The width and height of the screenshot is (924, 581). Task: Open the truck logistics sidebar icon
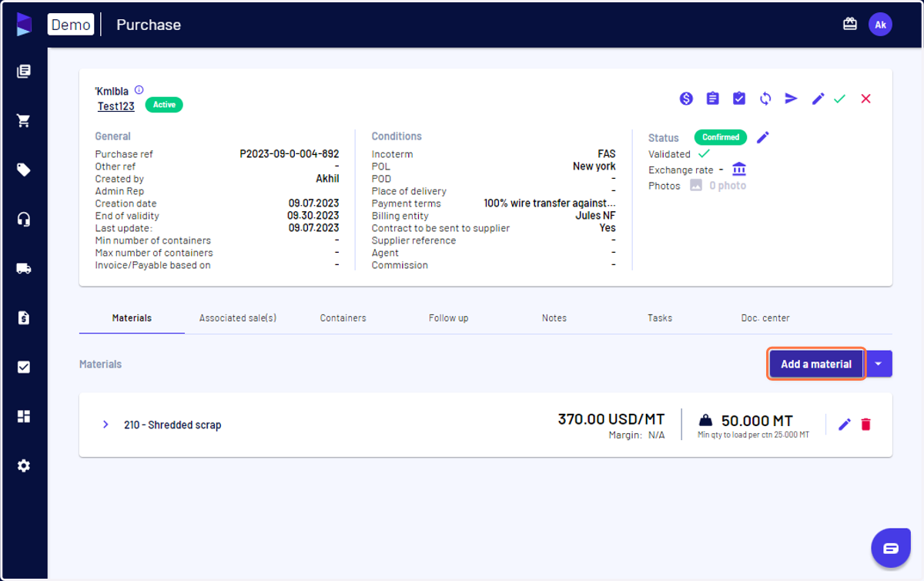(x=24, y=269)
